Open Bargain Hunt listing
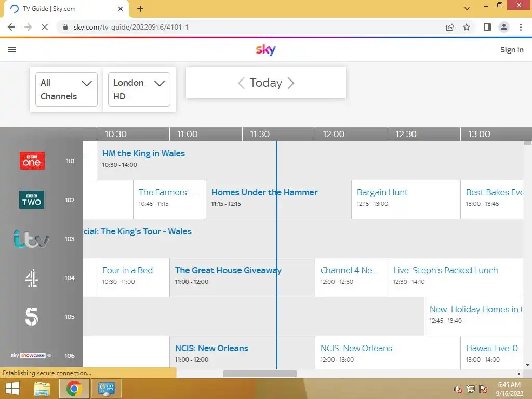Viewport: 532px width, 399px height. click(x=406, y=199)
